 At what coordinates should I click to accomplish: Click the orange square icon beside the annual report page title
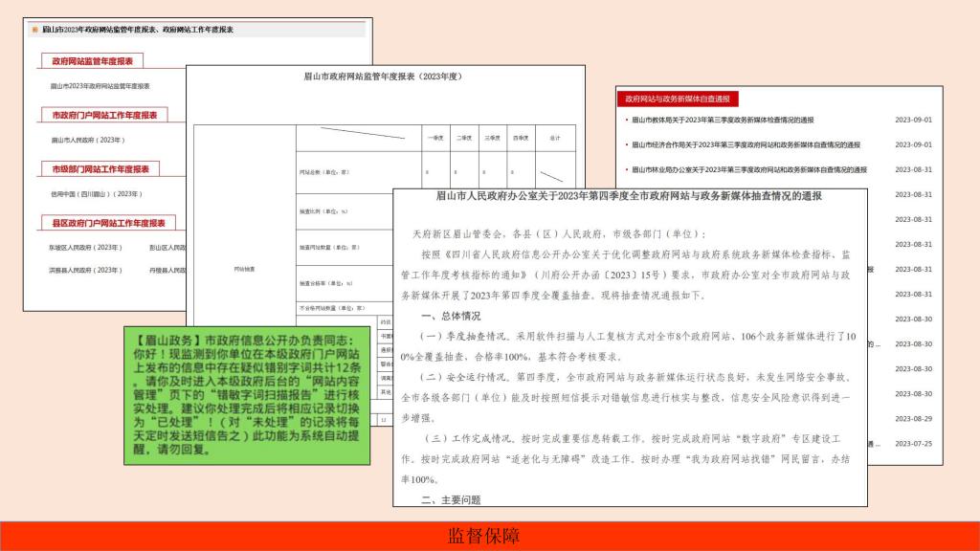point(35,30)
